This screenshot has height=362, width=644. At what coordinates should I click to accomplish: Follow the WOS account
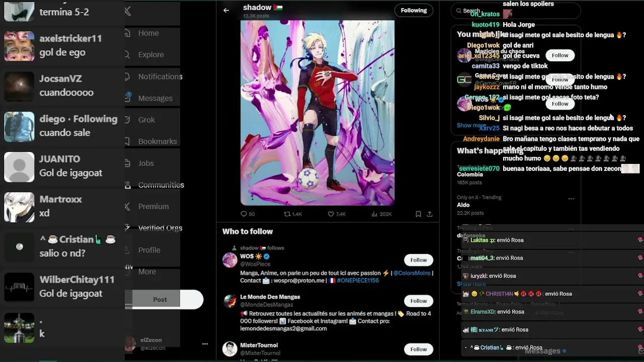click(x=418, y=260)
